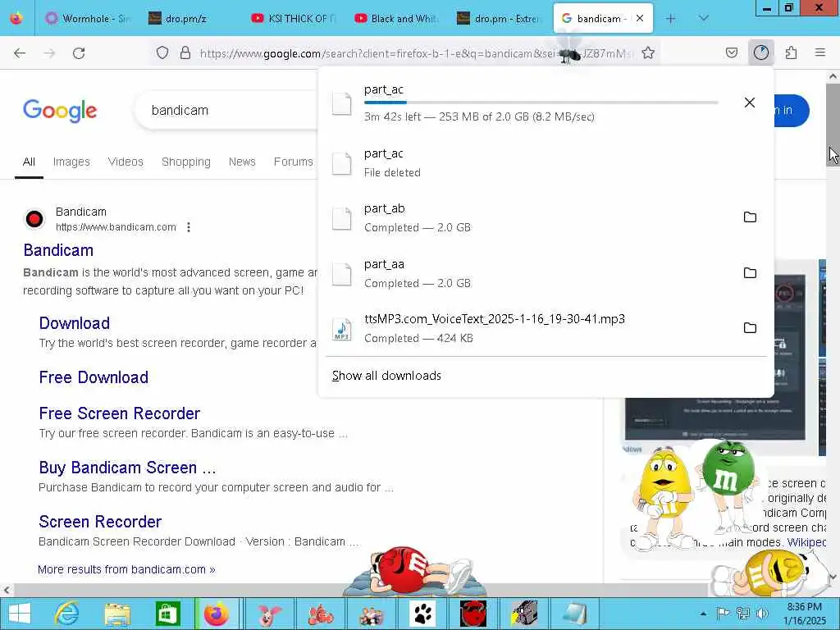Cancel the part_ac download in progress
The height and width of the screenshot is (630, 840).
[750, 103]
